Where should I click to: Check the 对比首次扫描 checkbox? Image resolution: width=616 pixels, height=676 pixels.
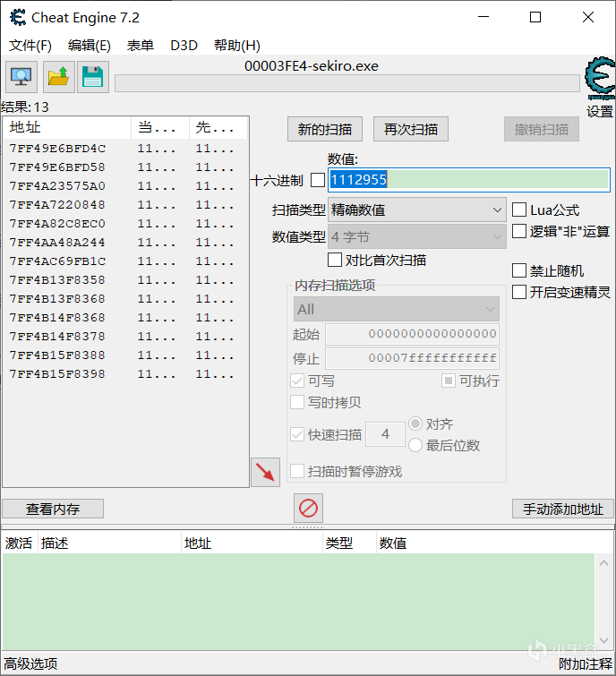335,260
